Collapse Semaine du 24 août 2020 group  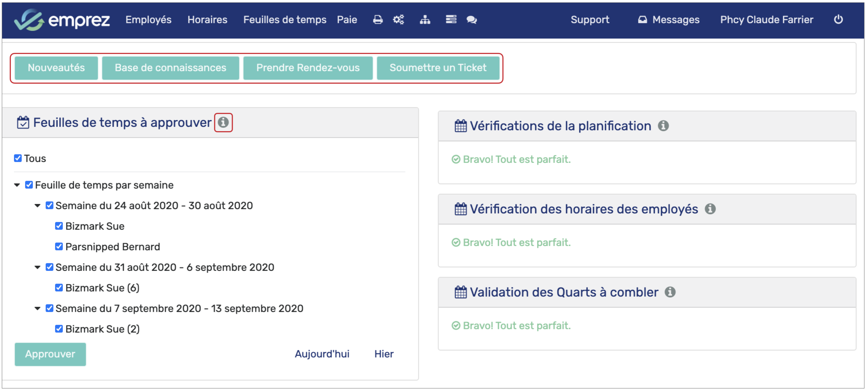tap(38, 206)
